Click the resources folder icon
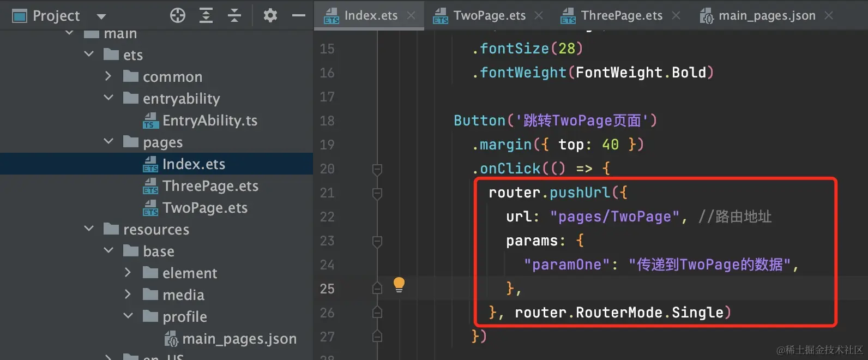868x360 pixels. 111,229
